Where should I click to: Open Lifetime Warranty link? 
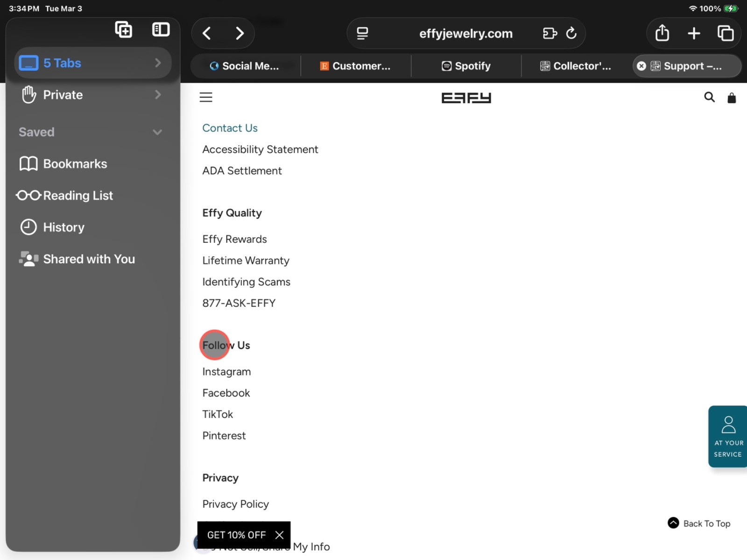[246, 261]
